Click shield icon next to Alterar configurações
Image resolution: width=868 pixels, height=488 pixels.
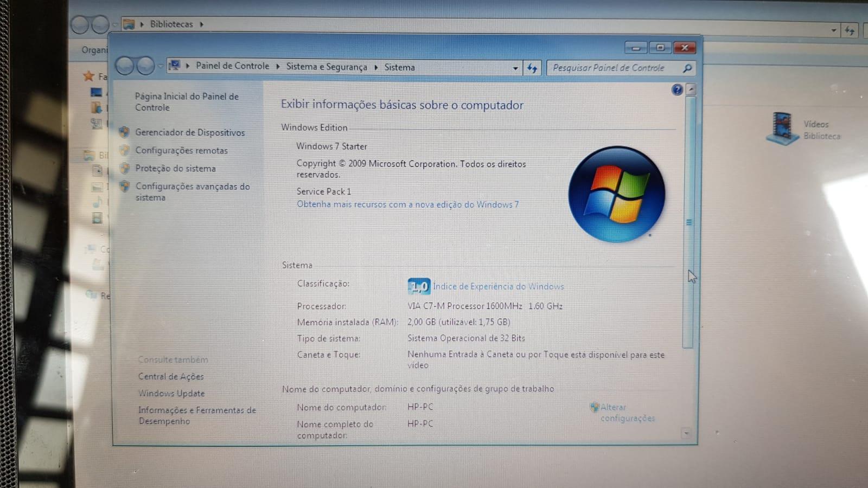pyautogui.click(x=594, y=407)
